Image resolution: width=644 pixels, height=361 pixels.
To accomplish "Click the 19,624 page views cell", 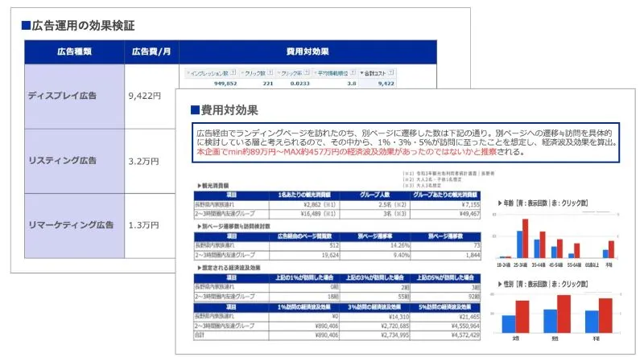I will pos(330,255).
